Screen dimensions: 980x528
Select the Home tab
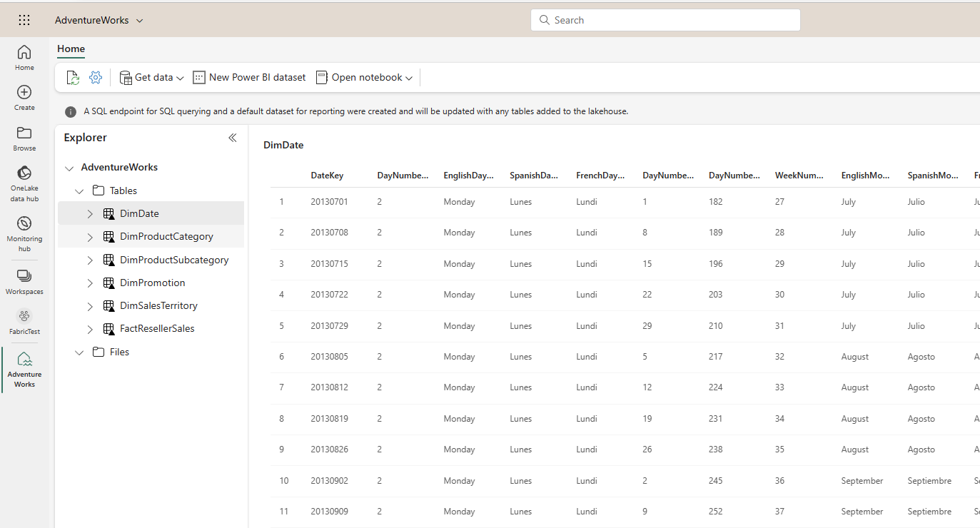click(x=71, y=49)
